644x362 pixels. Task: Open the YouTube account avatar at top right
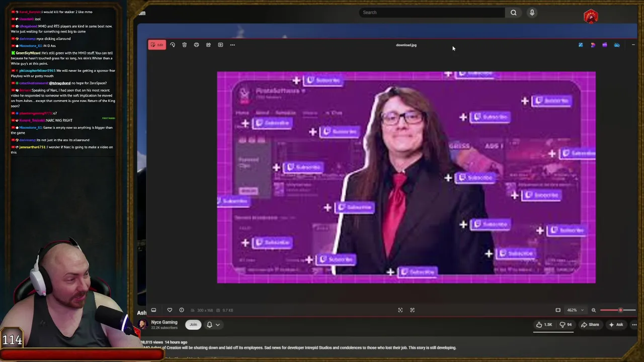(591, 17)
